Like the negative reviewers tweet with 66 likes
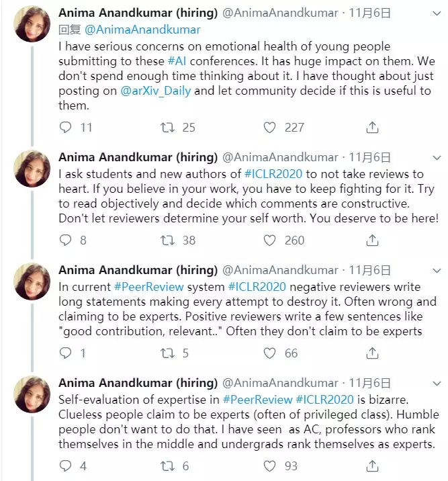The height and width of the screenshot is (481, 448). [x=269, y=353]
